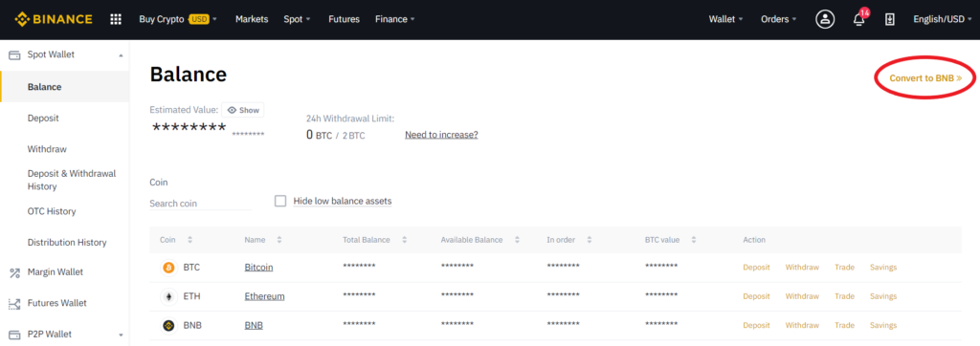980x346 pixels.
Task: Sort by BTC value column arrows
Action: pyautogui.click(x=694, y=240)
